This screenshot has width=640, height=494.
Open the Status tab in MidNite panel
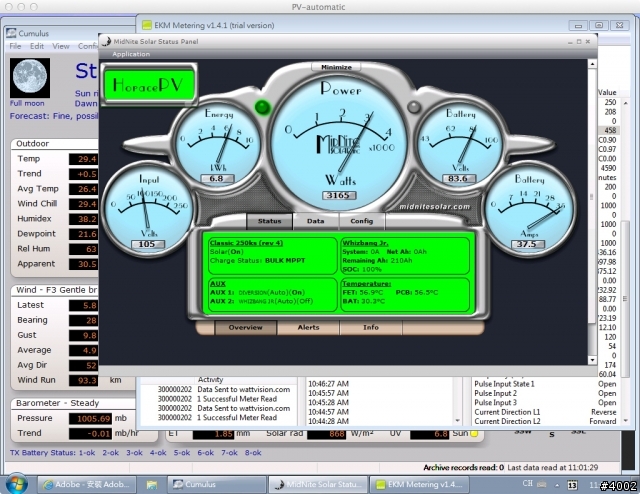click(x=269, y=221)
